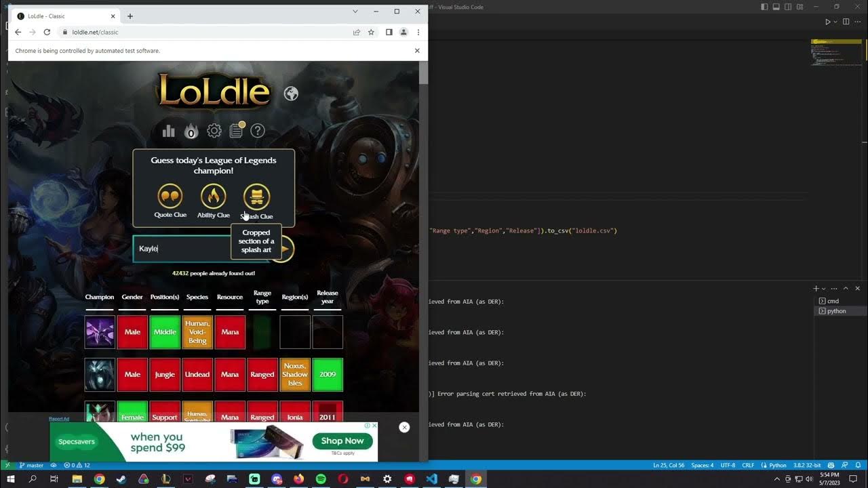868x488 pixels.
Task: Close the Specsavers ad overlay
Action: pos(404,427)
